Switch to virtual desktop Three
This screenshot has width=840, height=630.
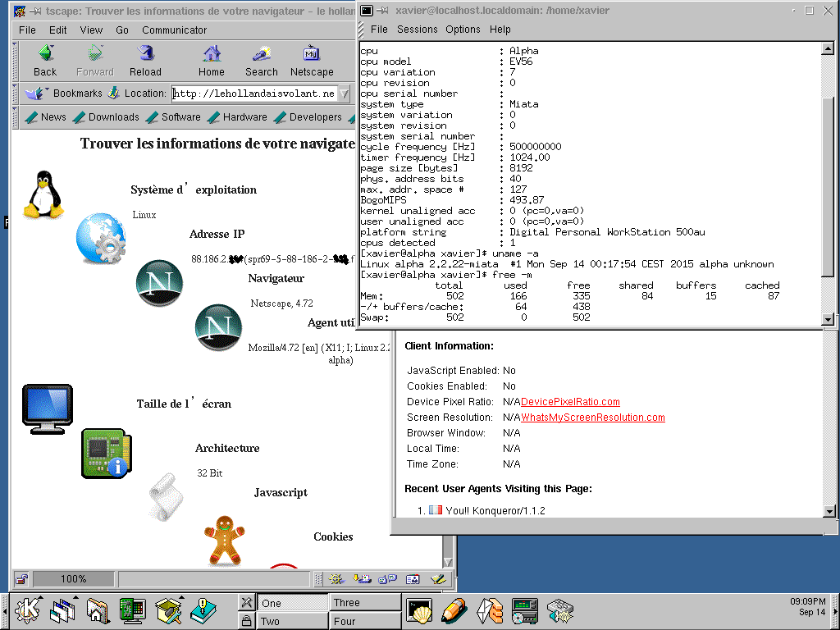coord(365,603)
